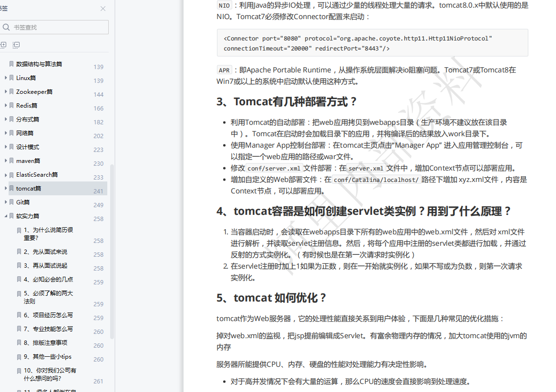Image resolution: width=556 pixels, height=392 pixels.
Task: Close the 书签 bookmark panel
Action: coord(103,9)
